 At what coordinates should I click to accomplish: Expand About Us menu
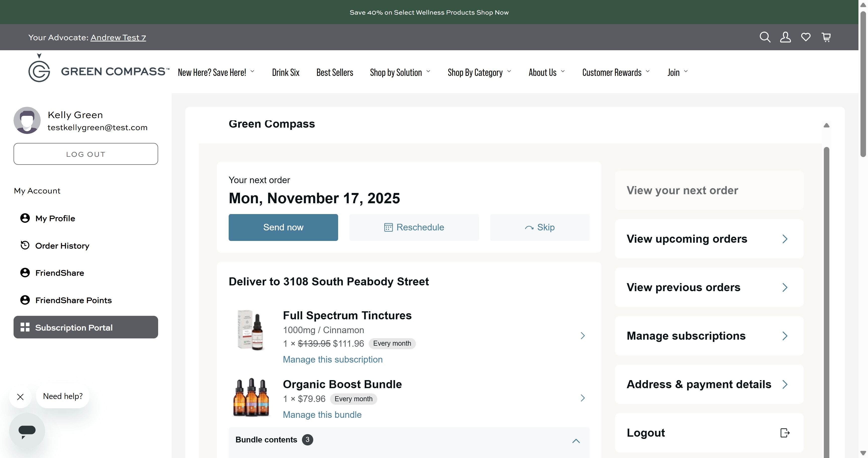pyautogui.click(x=546, y=72)
